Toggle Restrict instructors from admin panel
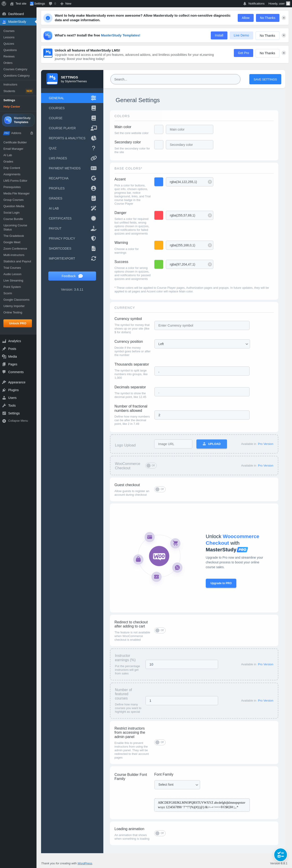 pyautogui.click(x=160, y=742)
